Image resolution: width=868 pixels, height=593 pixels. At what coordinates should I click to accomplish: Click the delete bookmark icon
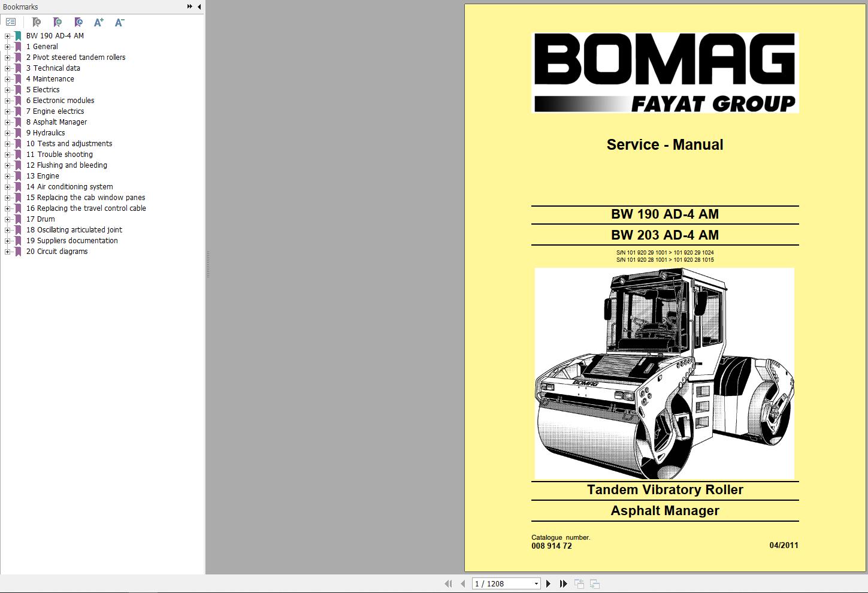(x=36, y=22)
